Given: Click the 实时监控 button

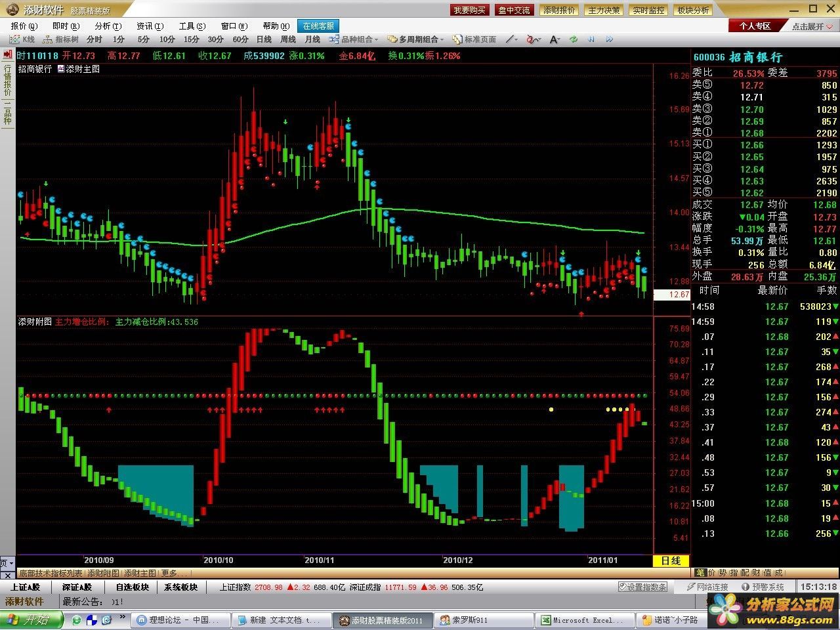Looking at the screenshot, I should [648, 10].
